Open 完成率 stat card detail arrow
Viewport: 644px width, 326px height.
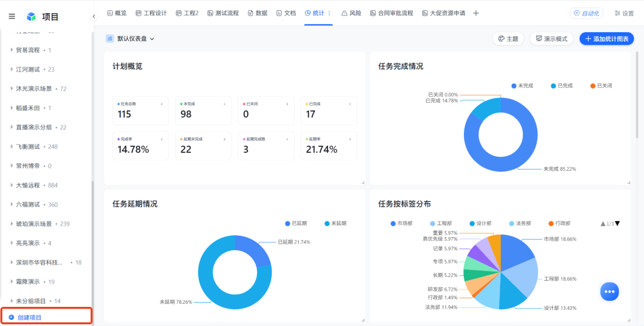coord(162,139)
